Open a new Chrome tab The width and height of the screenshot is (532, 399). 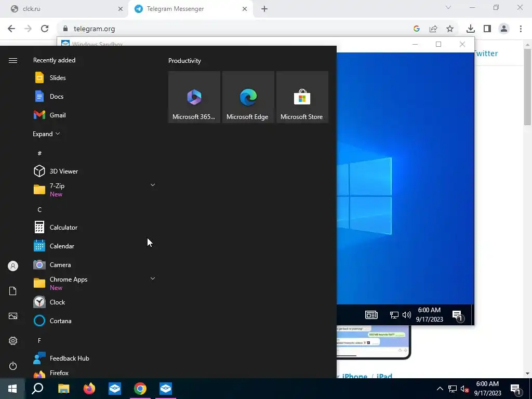264,9
